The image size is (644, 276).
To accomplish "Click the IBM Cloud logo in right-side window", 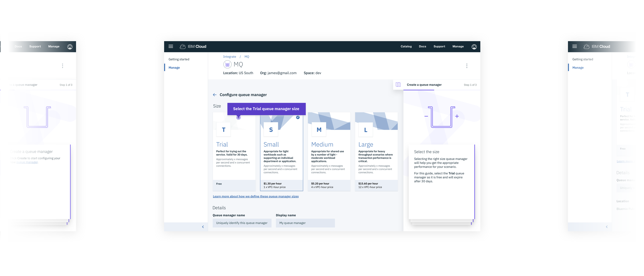I will tap(597, 47).
